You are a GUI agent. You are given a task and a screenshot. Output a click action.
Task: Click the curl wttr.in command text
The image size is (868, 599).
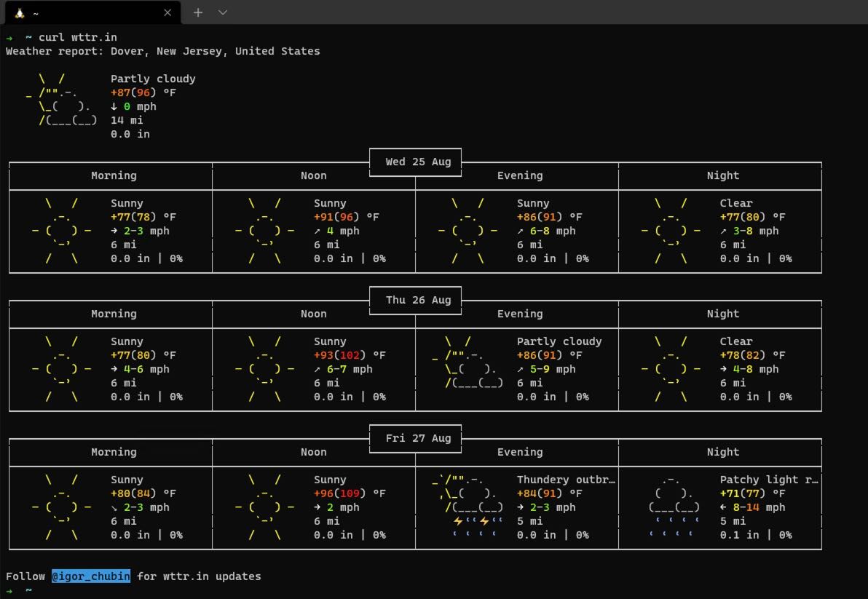point(77,37)
